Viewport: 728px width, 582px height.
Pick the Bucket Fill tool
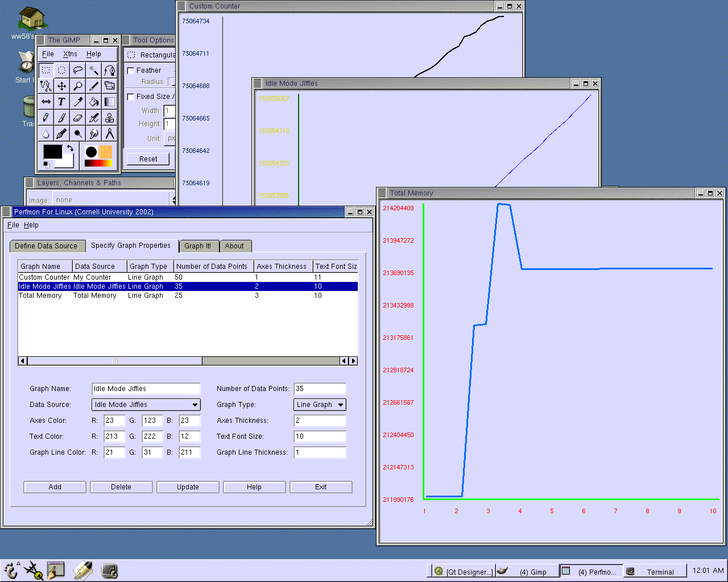tap(93, 102)
